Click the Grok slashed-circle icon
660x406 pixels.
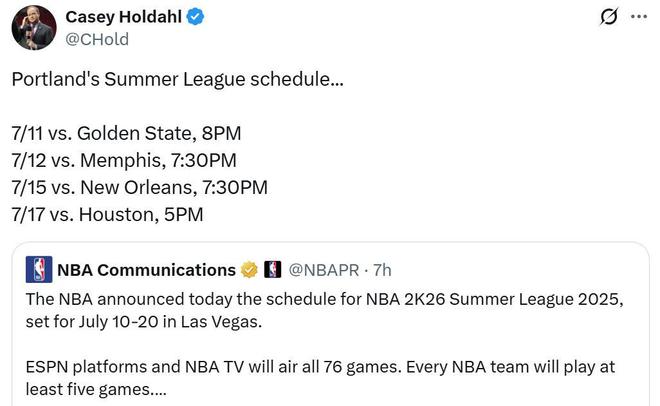(609, 17)
